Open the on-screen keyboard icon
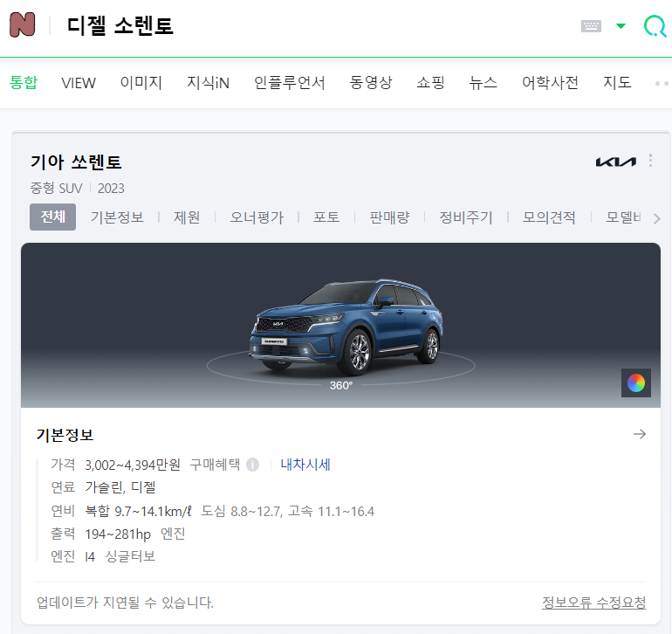 click(591, 26)
